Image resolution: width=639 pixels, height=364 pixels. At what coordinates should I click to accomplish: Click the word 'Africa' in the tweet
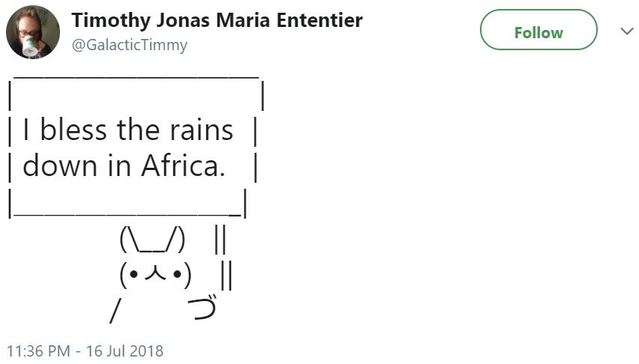click(180, 166)
